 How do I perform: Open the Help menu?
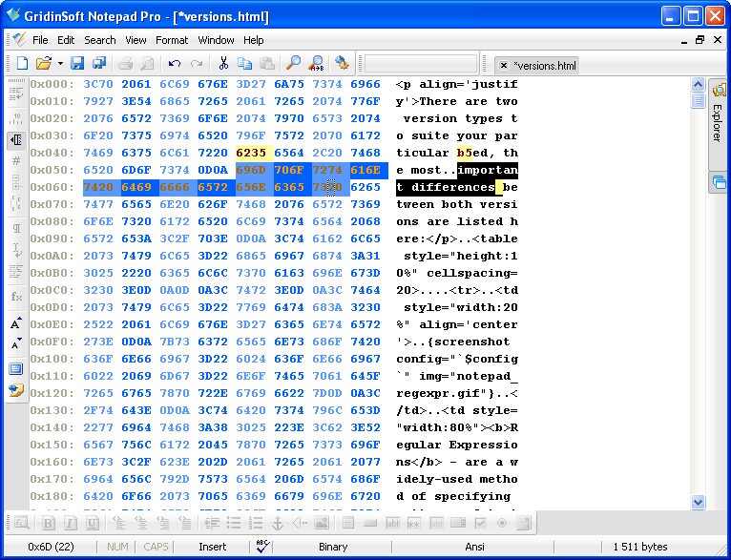253,40
